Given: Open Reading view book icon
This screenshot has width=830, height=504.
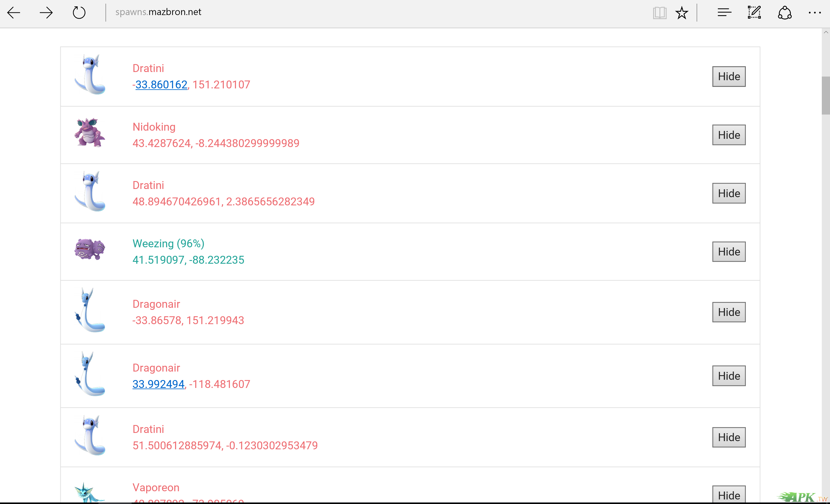Looking at the screenshot, I should pos(659,13).
